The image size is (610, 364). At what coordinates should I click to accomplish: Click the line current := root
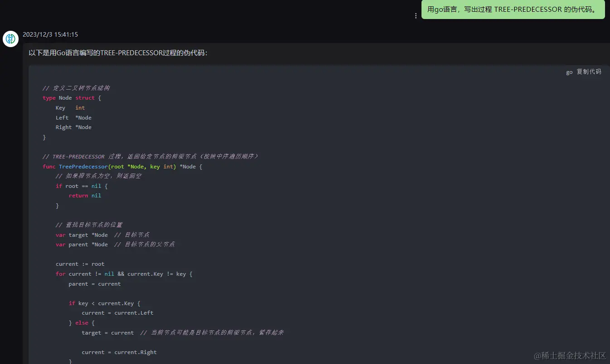[x=80, y=264]
